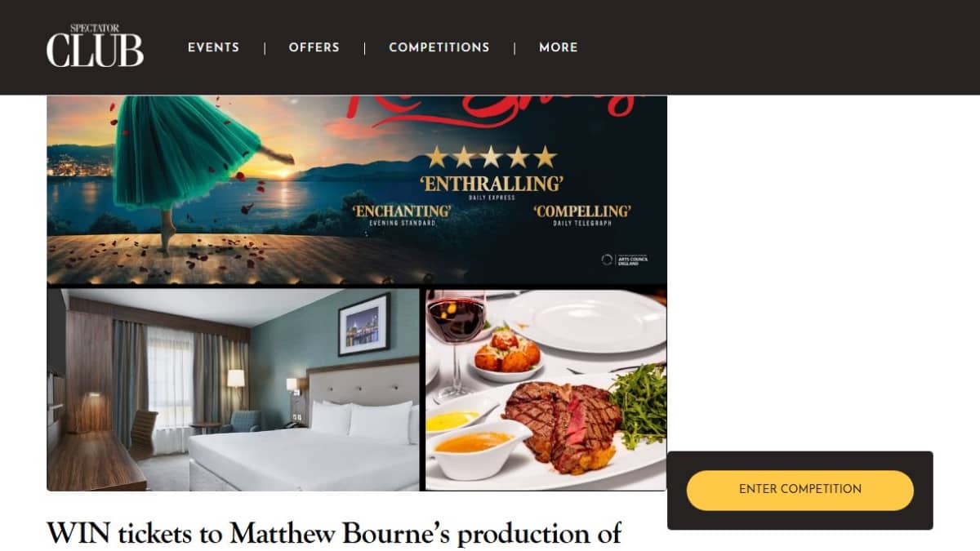This screenshot has height=551, width=980.
Task: Click the framed picture on hotel wall
Action: click(x=363, y=324)
